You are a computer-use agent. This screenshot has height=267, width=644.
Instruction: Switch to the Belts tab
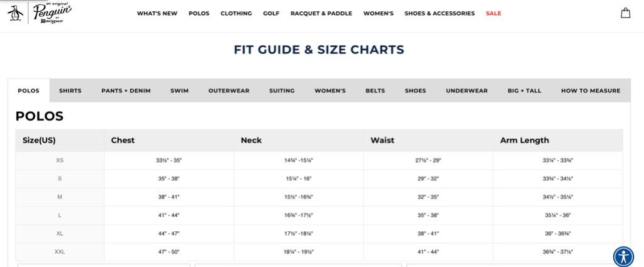375,90
